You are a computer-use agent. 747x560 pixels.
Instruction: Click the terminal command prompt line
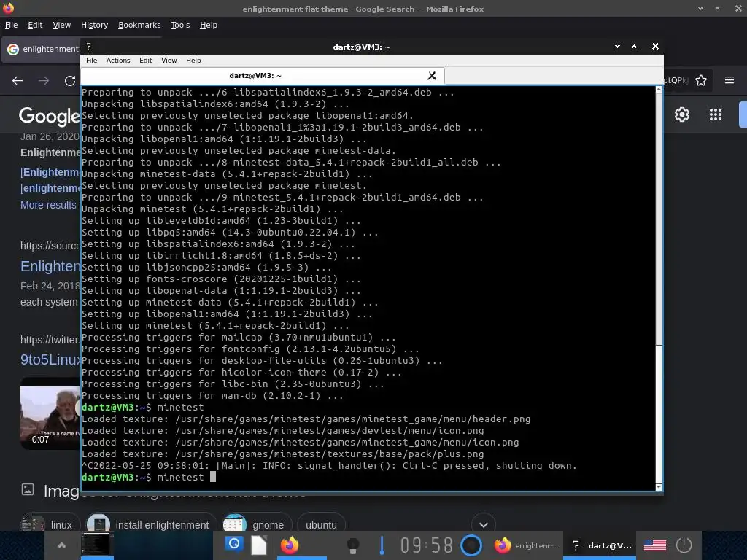tap(368, 477)
